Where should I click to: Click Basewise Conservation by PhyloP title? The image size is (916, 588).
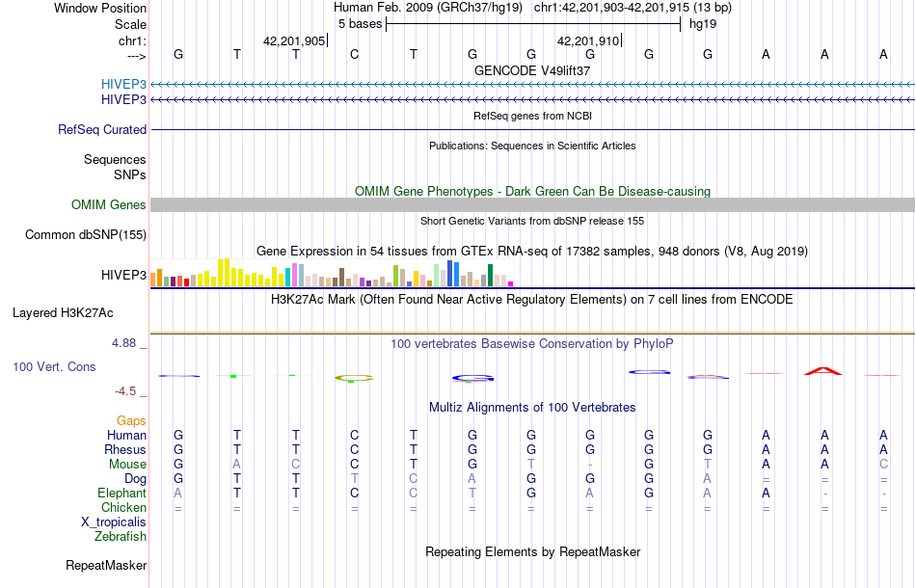[x=532, y=343]
